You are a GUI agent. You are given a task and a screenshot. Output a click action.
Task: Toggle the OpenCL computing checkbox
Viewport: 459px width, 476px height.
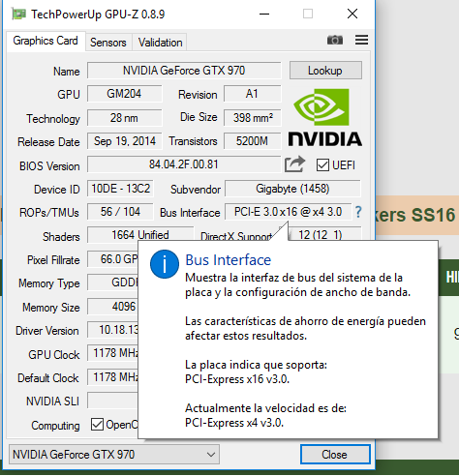click(x=97, y=425)
